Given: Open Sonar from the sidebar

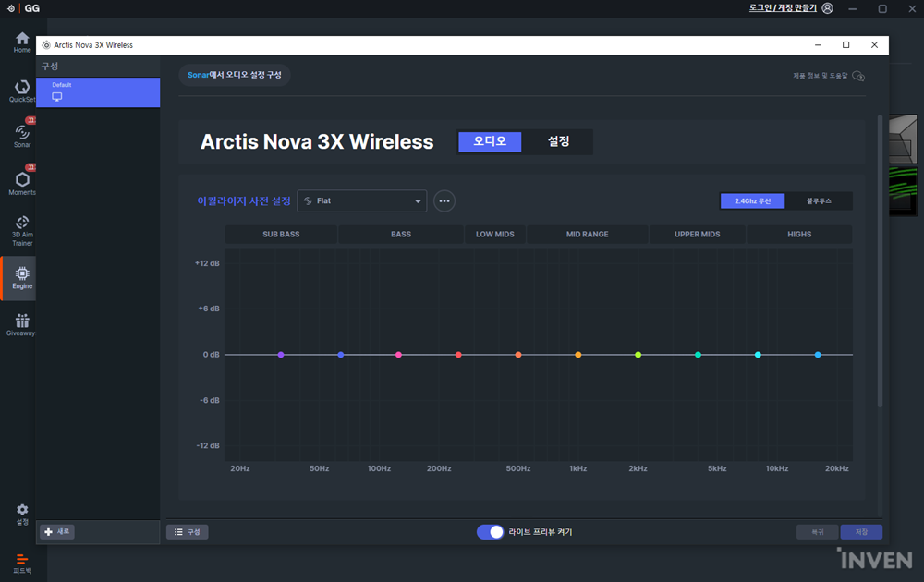Looking at the screenshot, I should (x=22, y=135).
